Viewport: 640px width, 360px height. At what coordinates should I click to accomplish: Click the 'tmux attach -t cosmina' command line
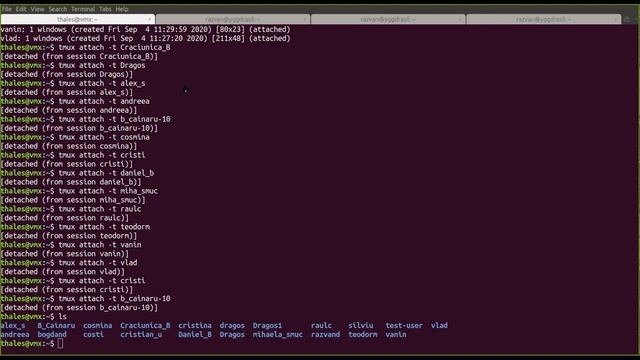coord(75,137)
